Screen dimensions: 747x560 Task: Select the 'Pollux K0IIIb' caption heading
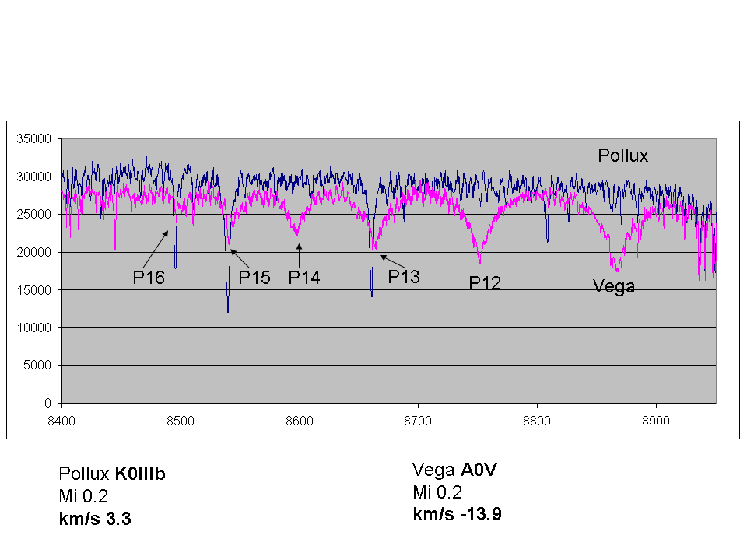(112, 474)
